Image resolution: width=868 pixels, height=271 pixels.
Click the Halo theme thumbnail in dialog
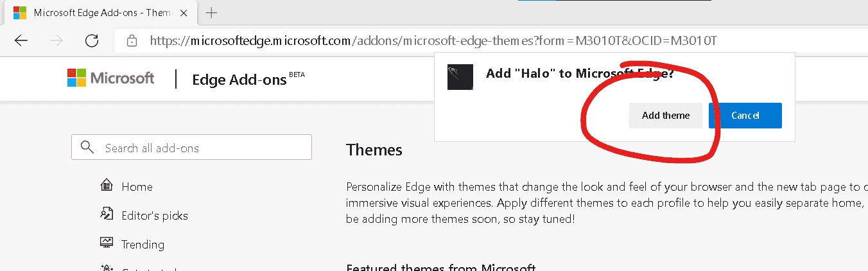460,77
